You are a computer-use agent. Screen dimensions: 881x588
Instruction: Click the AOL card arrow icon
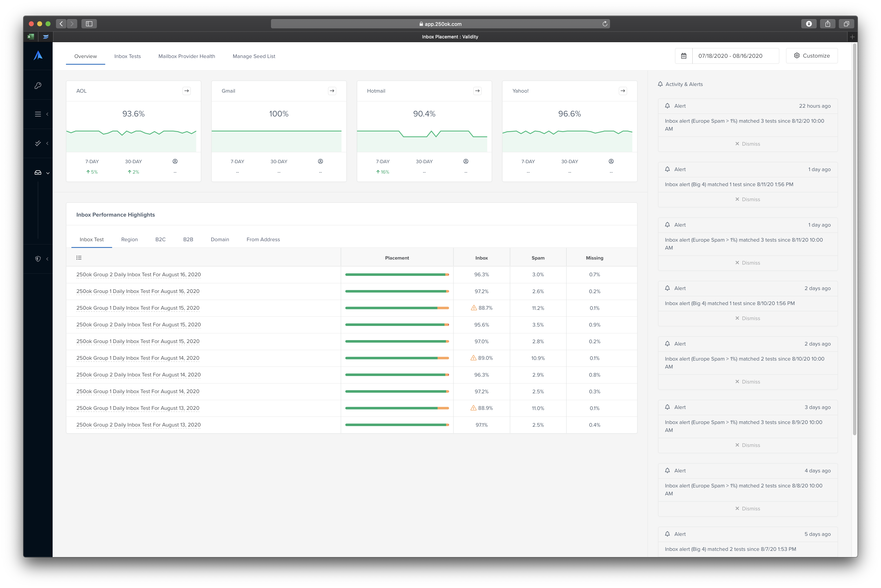tap(186, 91)
